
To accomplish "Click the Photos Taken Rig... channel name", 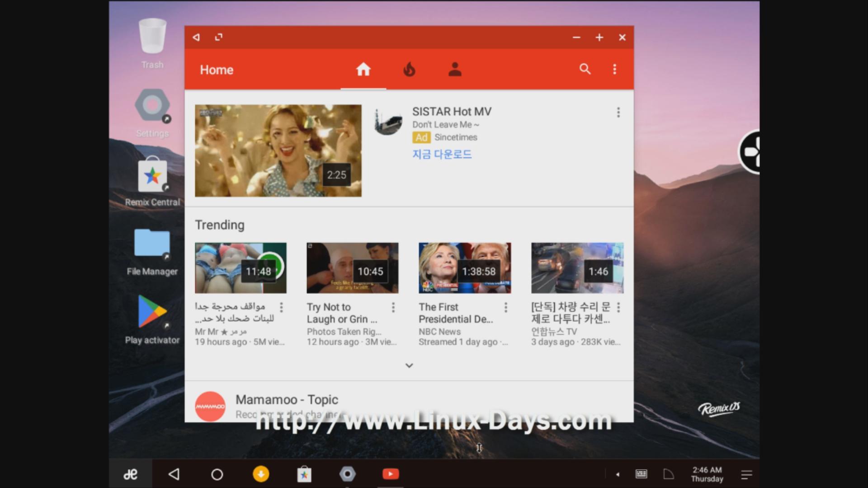I will [344, 332].
